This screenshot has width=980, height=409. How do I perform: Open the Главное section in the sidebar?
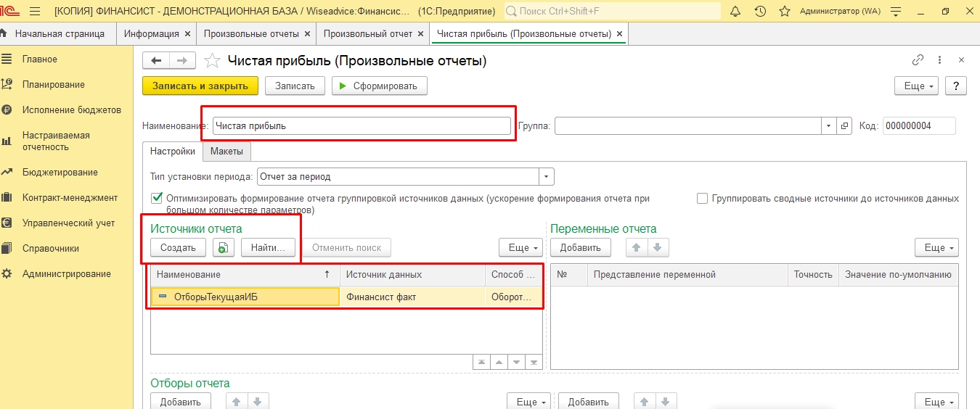tap(40, 59)
